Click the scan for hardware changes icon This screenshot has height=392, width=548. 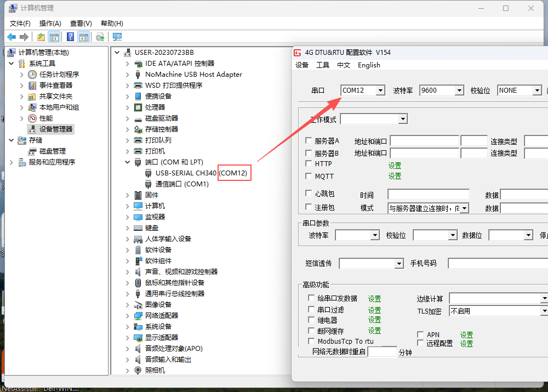coord(117,37)
